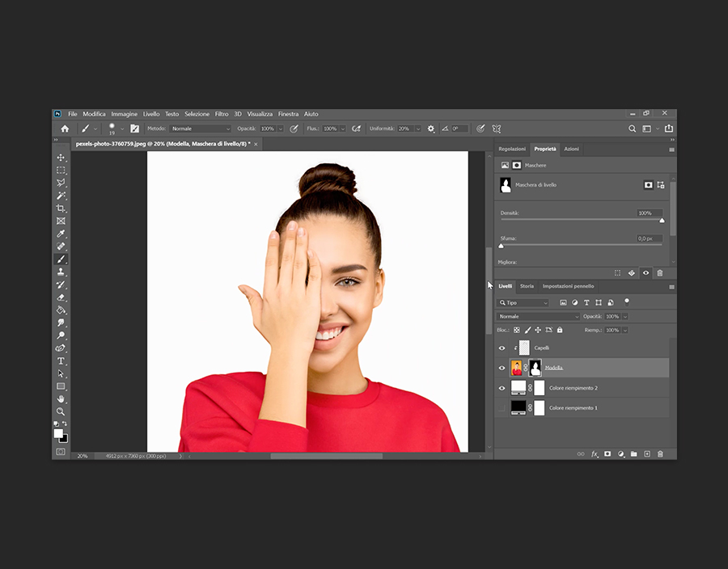Toggle pressure for opacity icon

(x=294, y=129)
